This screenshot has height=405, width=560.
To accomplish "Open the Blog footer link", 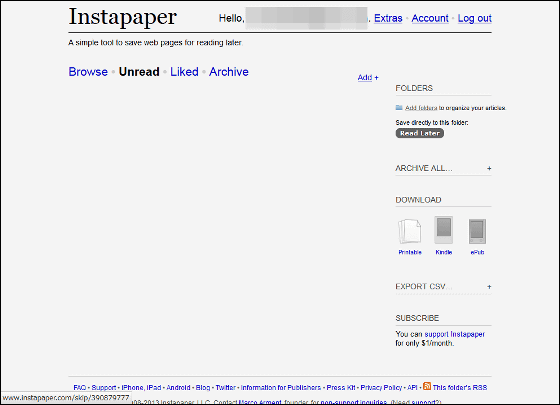I will 203,388.
